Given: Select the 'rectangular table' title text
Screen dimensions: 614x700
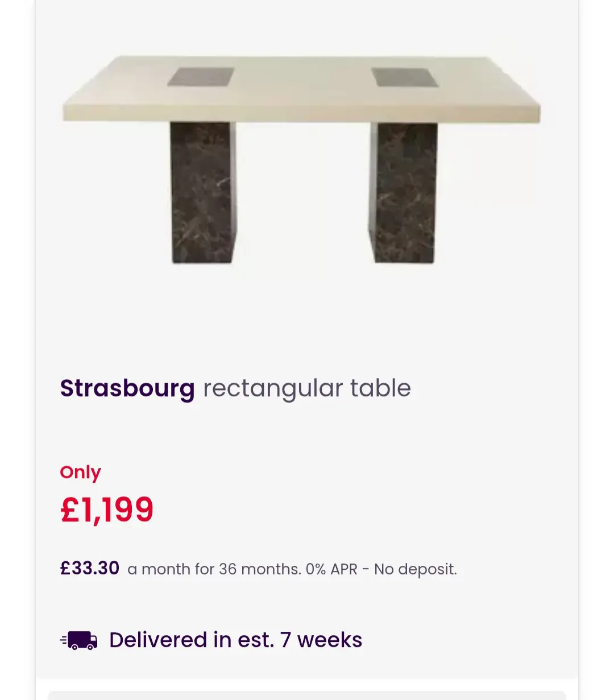Looking at the screenshot, I should coord(307,389).
